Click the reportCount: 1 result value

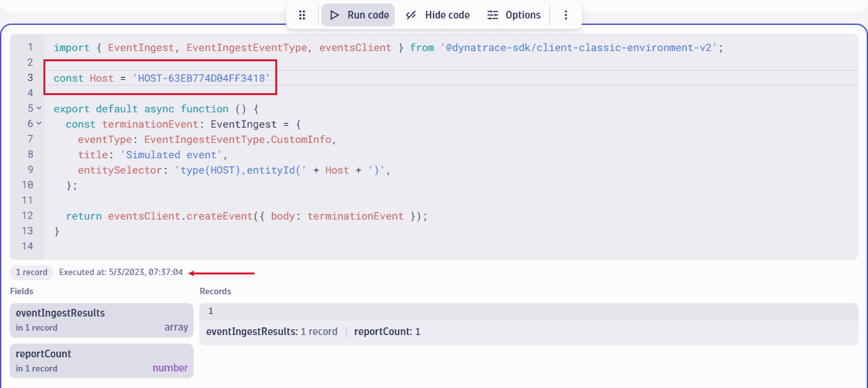pyautogui.click(x=387, y=332)
